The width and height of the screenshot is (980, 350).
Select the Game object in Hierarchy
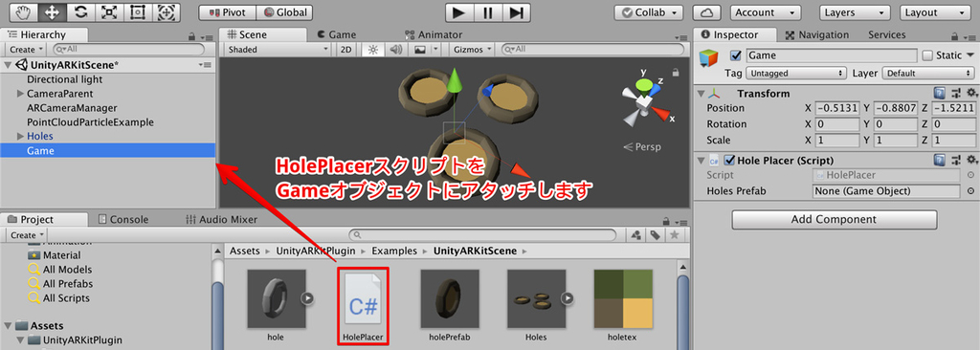(108, 151)
